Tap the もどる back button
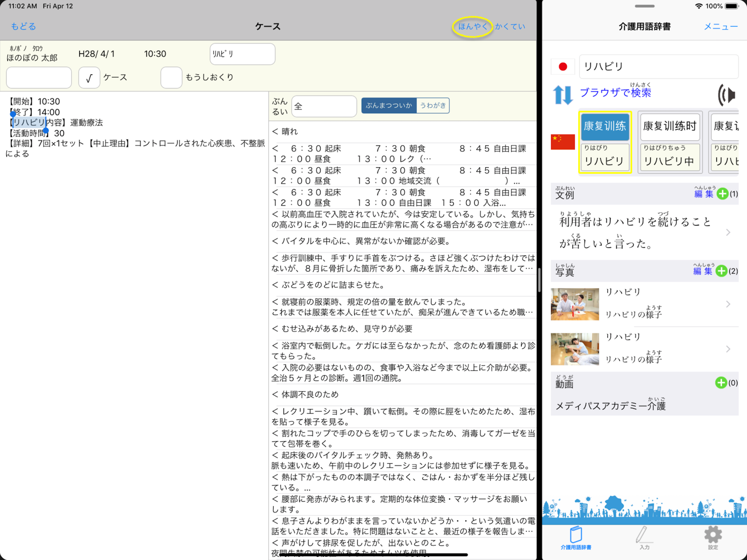The image size is (747, 560). 24,26
